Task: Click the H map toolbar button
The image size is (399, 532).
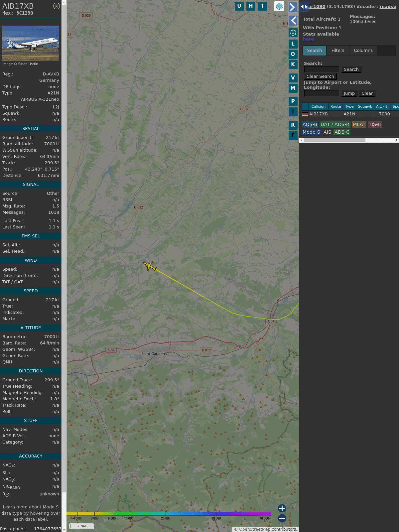Action: point(251,6)
